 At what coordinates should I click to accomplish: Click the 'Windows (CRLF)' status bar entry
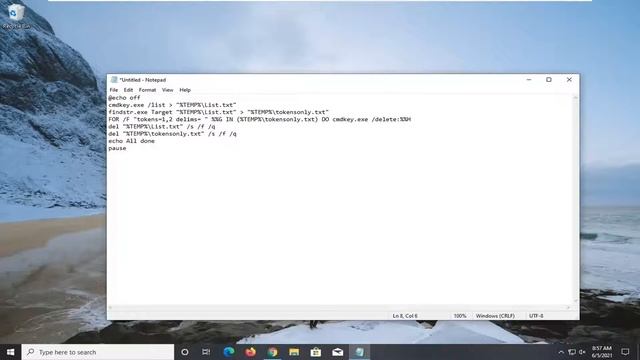(x=495, y=316)
